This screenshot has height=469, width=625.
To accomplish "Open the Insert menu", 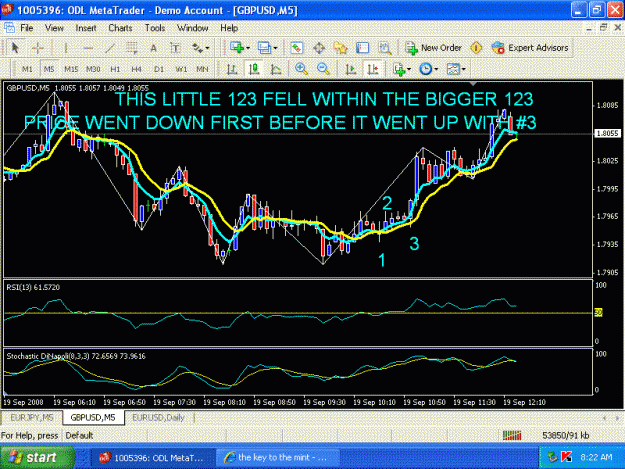I will tap(86, 28).
